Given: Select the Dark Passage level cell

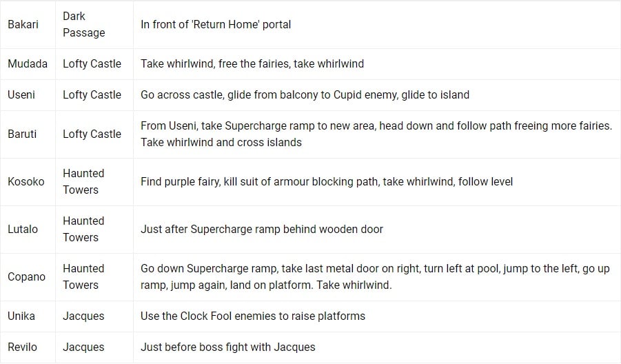Looking at the screenshot, I should pyautogui.click(x=84, y=24).
